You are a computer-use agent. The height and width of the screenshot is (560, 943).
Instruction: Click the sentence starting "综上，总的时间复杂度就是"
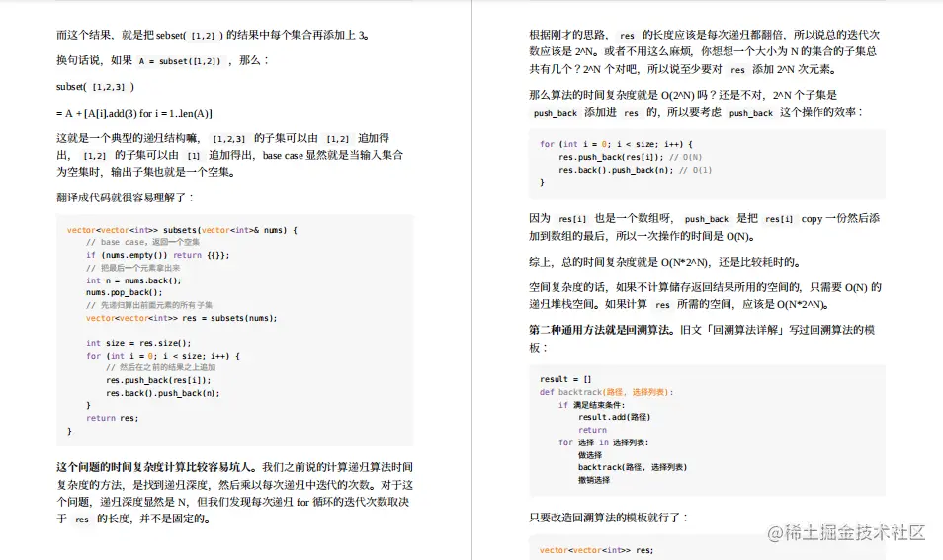pyautogui.click(x=665, y=262)
